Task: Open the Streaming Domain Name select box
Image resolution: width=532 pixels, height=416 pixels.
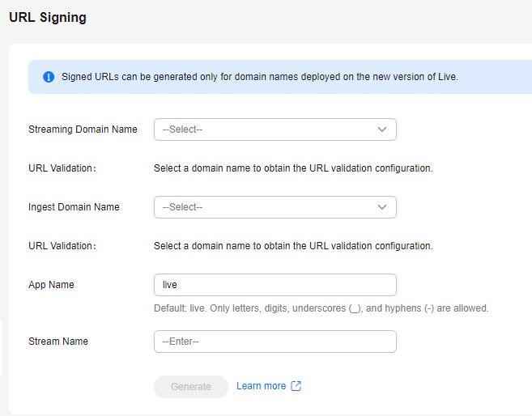Action: click(x=275, y=129)
